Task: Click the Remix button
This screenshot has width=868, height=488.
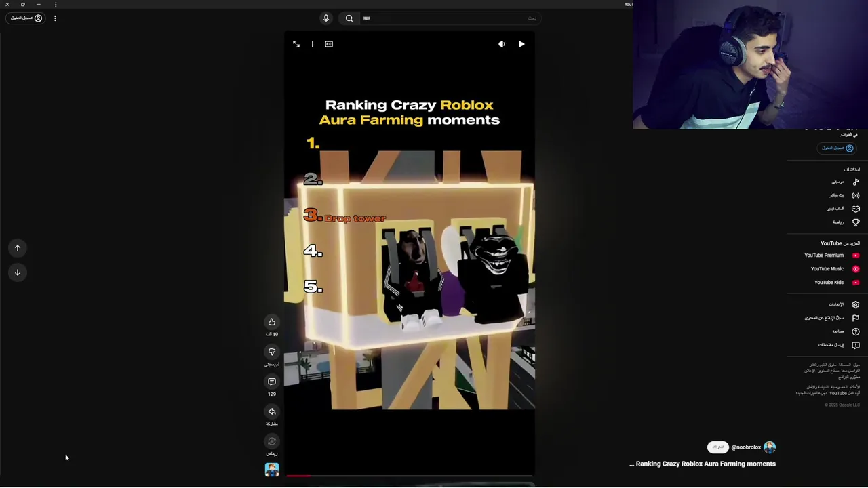Action: (272, 441)
